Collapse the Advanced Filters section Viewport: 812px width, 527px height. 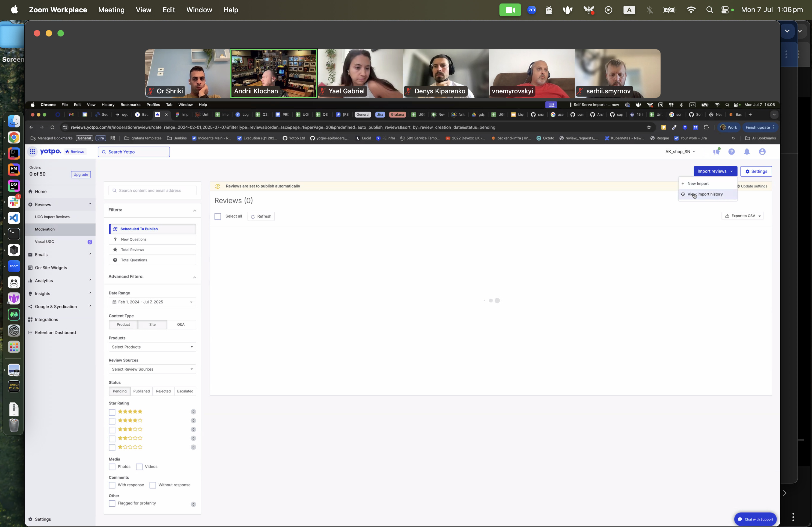pos(194,277)
